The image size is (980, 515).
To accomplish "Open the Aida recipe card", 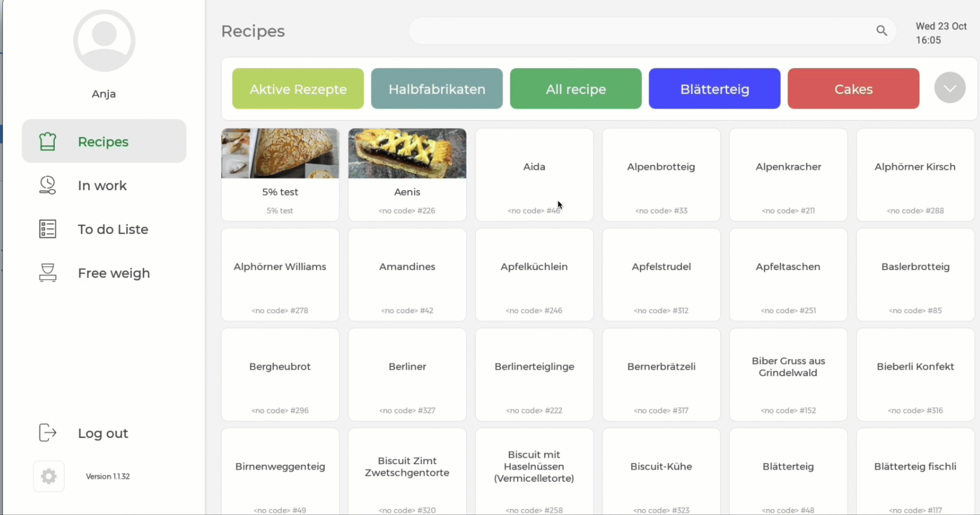I will tap(534, 175).
